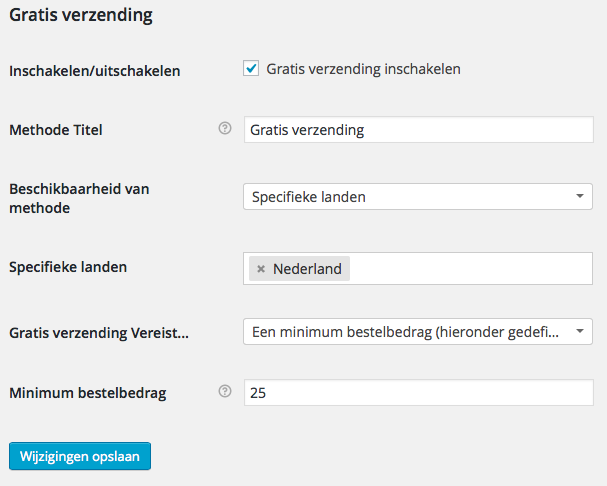Click inside Specifieke landen multi-select field
This screenshot has width=607, height=486.
[418, 269]
